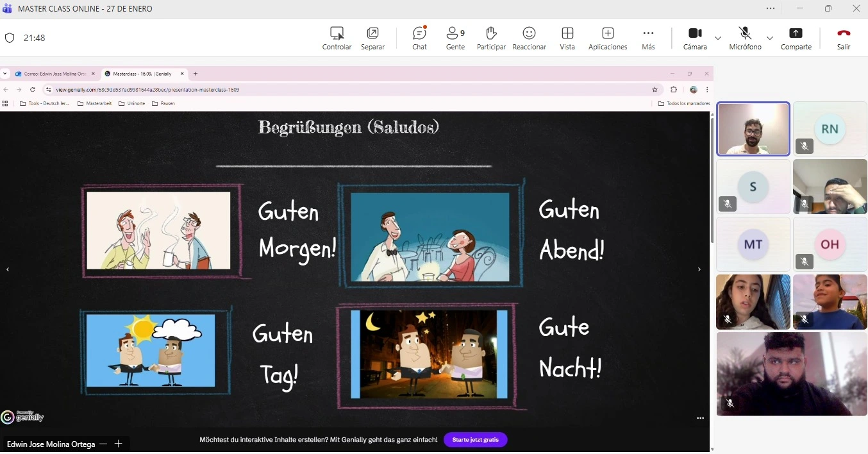
Task: Leave the meeting with Salir
Action: 844,38
